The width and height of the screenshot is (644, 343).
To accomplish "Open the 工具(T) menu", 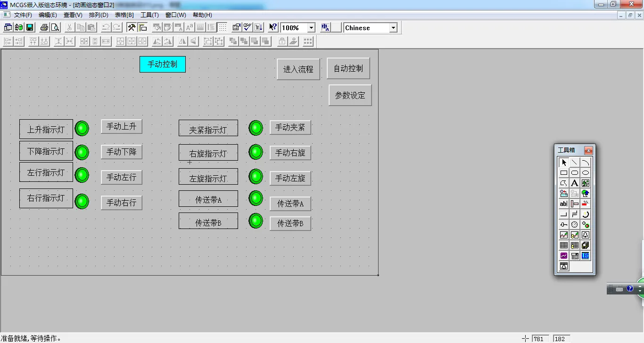I will point(149,15).
